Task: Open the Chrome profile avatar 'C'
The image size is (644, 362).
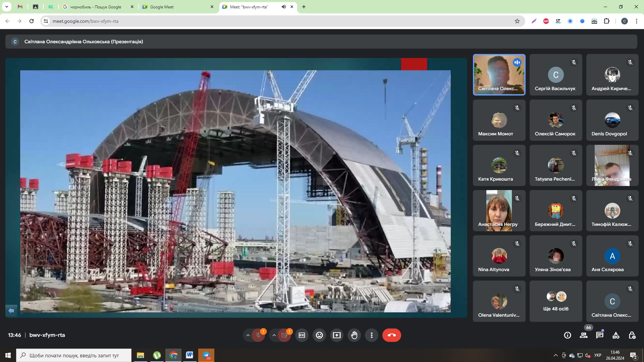Action: [x=625, y=21]
